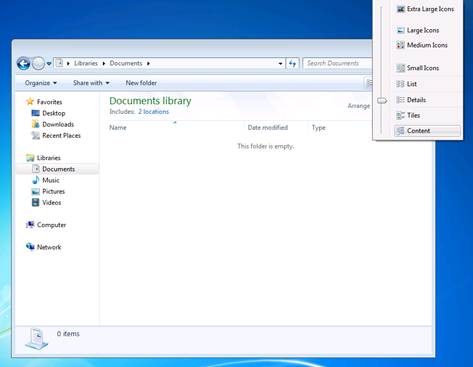Viewport: 473px width, 367px height.
Task: Click the view size slider handle
Action: point(382,100)
